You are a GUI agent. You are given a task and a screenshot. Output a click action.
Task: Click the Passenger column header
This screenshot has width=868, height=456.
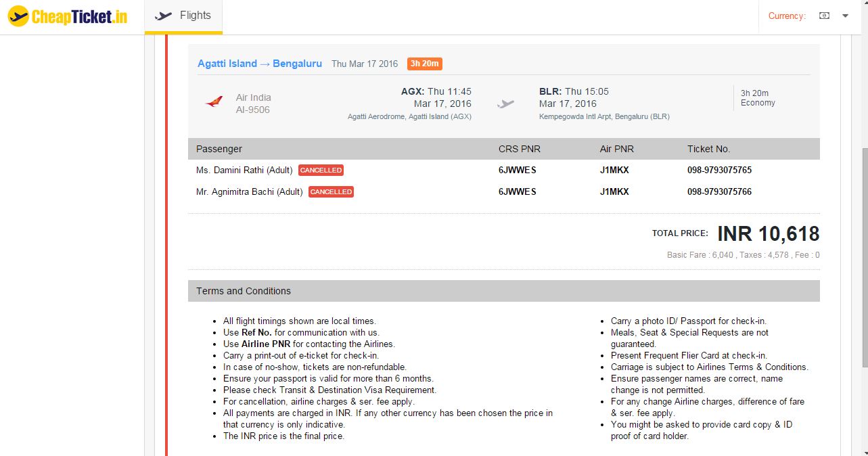(219, 149)
